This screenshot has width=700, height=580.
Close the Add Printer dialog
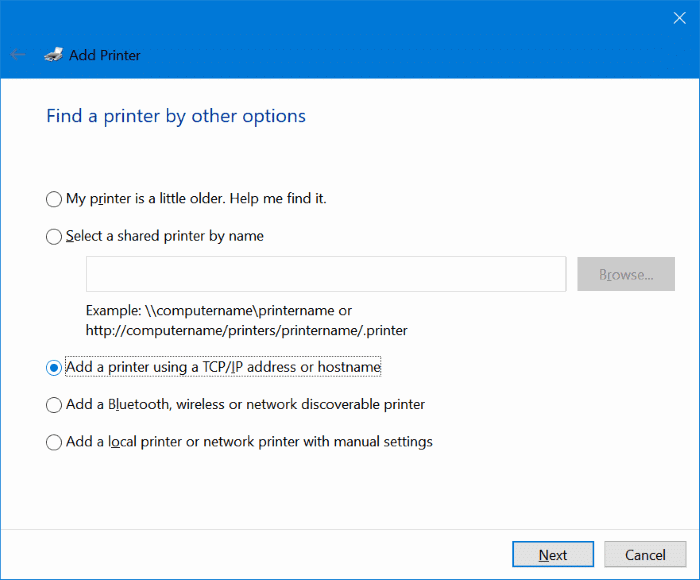point(679,18)
